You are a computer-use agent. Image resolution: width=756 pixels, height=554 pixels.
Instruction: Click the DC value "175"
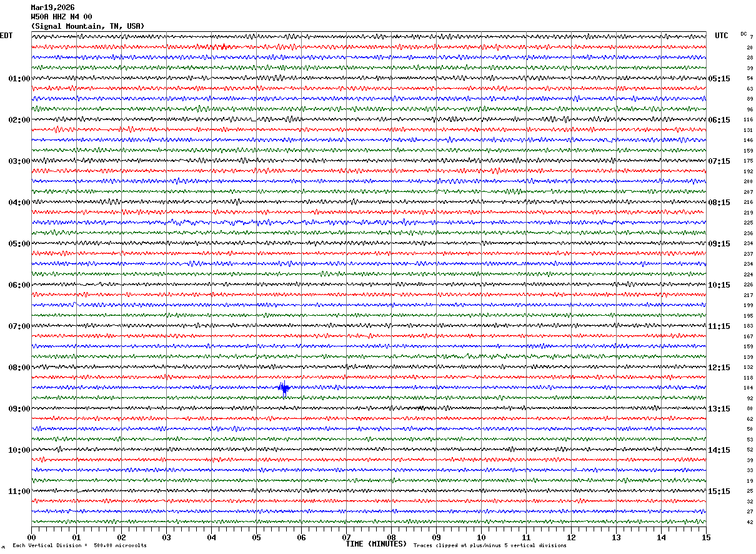coord(749,161)
